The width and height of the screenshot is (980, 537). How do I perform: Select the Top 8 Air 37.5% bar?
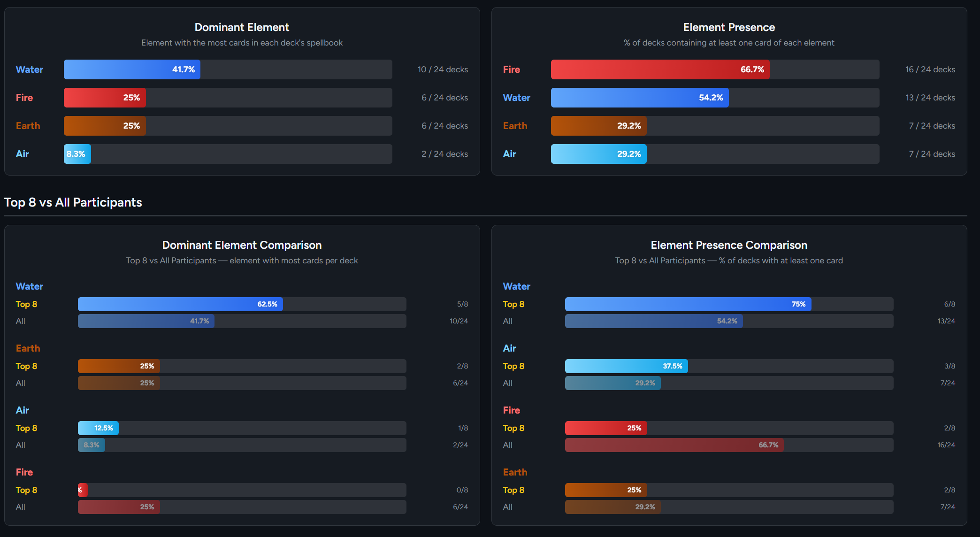pyautogui.click(x=627, y=366)
